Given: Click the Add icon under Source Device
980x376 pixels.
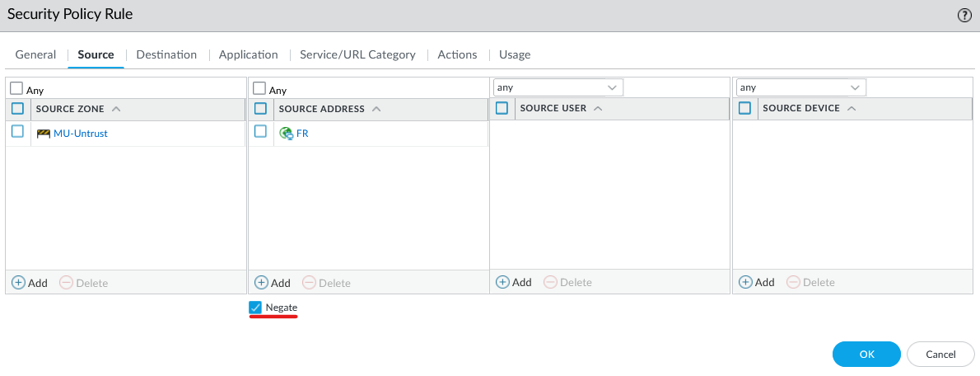Looking at the screenshot, I should [x=745, y=282].
